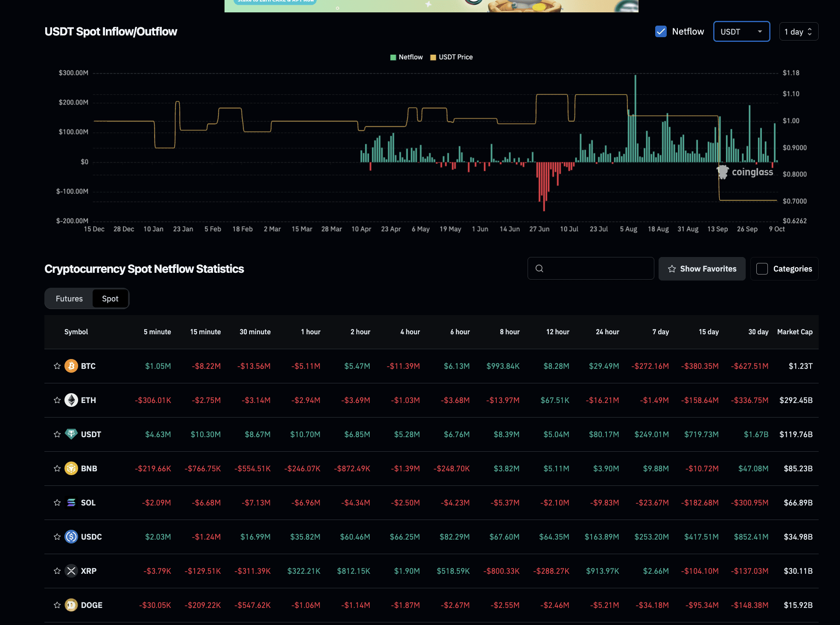Viewport: 840px width, 625px height.
Task: Change the 1 day interval selector
Action: (x=798, y=32)
